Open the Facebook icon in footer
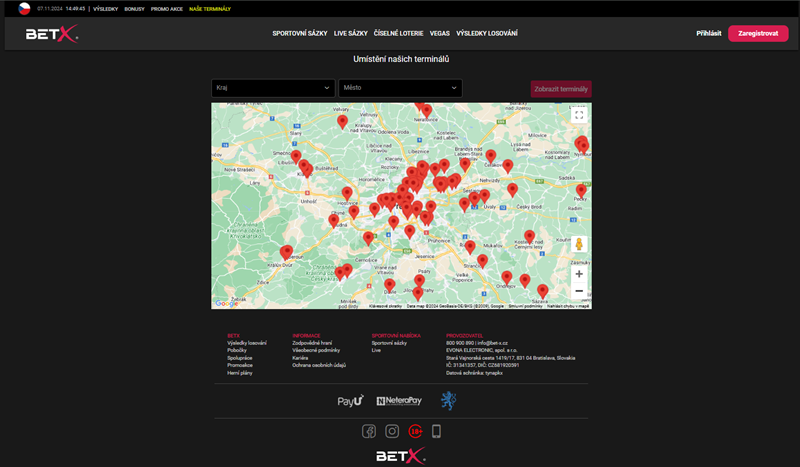Screen dimensions: 800x467 pos(369,431)
